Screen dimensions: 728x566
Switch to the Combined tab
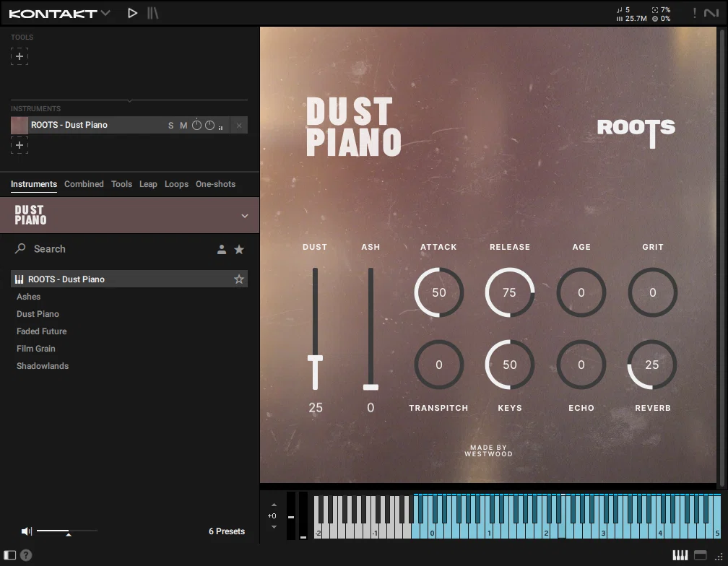[x=84, y=184]
